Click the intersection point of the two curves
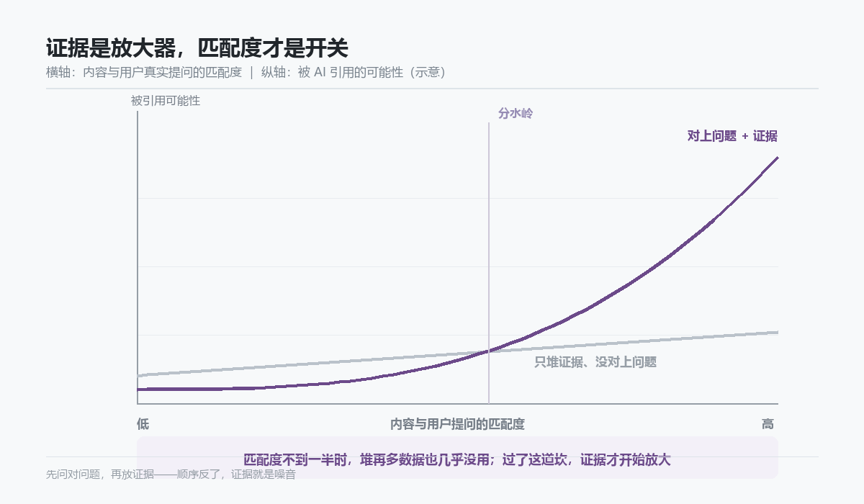Image resolution: width=864 pixels, height=504 pixels. pyautogui.click(x=489, y=351)
